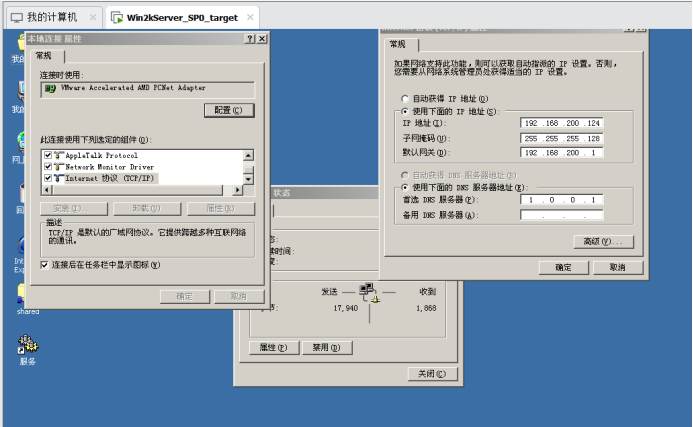The height and width of the screenshot is (427, 693).
Task: Click the component list scroll-left arrow
Action: (47, 190)
